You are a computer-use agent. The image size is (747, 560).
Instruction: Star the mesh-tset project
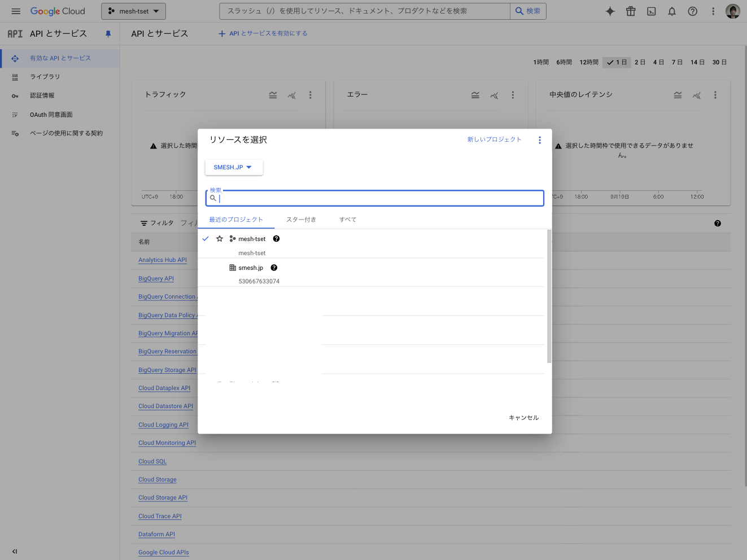click(x=220, y=239)
